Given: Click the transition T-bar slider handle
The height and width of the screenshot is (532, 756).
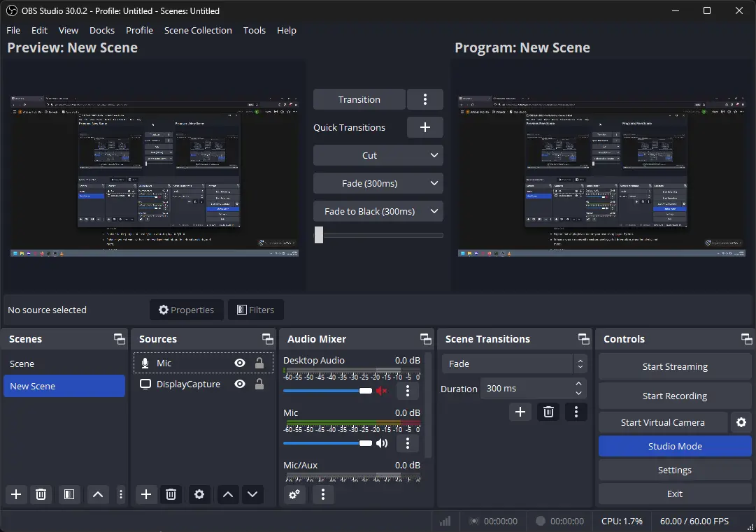Looking at the screenshot, I should point(319,235).
